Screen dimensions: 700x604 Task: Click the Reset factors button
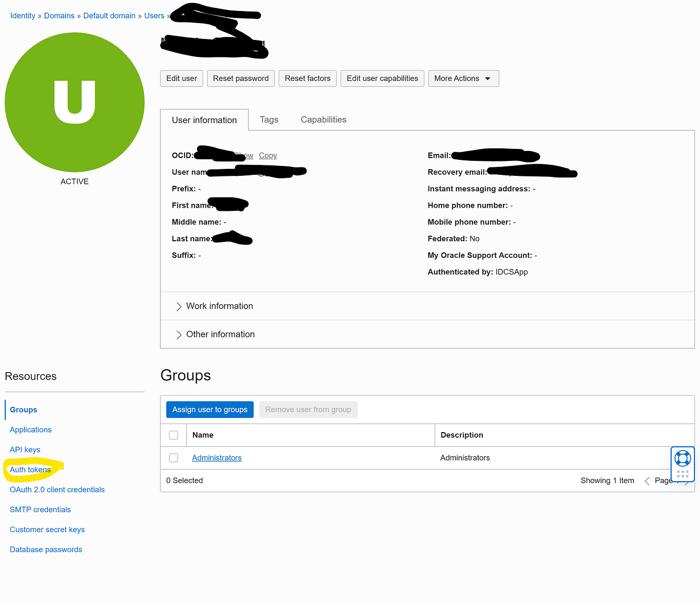tap(307, 78)
